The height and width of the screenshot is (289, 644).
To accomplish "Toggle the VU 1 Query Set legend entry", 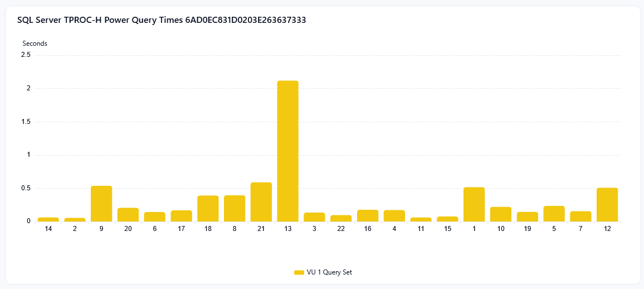I will [323, 273].
